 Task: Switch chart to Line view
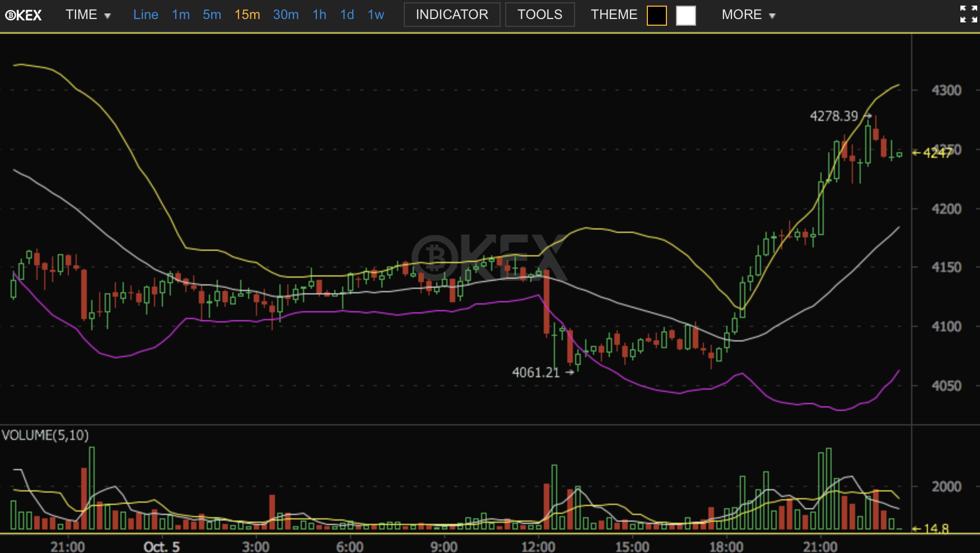[x=146, y=15]
